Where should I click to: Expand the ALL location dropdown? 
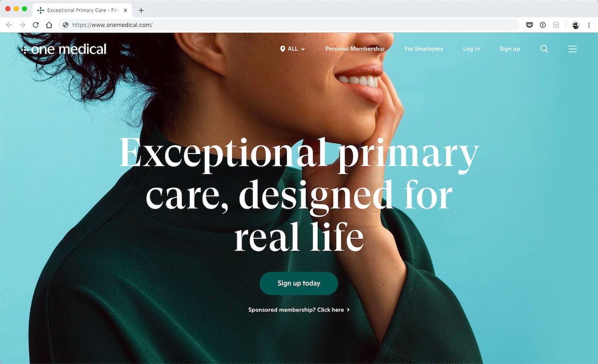292,49
